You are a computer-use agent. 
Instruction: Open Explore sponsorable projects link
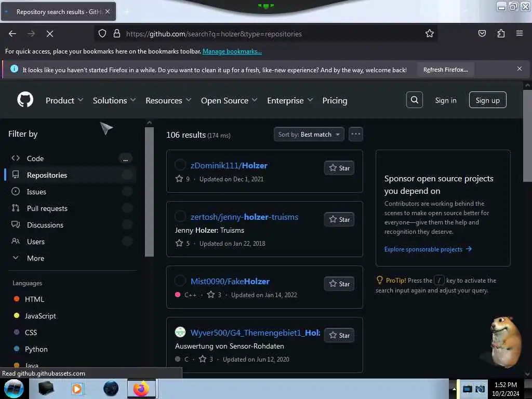point(428,249)
